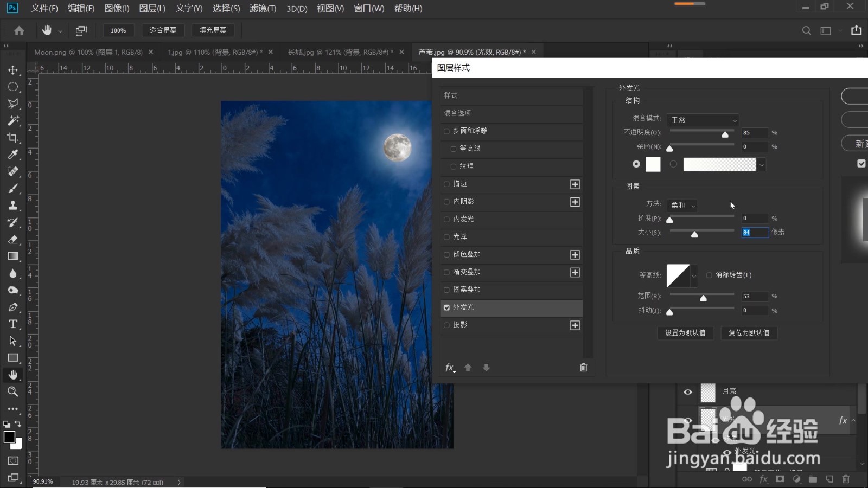This screenshot has width=868, height=488.
Task: Expand the glow gradient picker arrow
Action: tap(762, 165)
